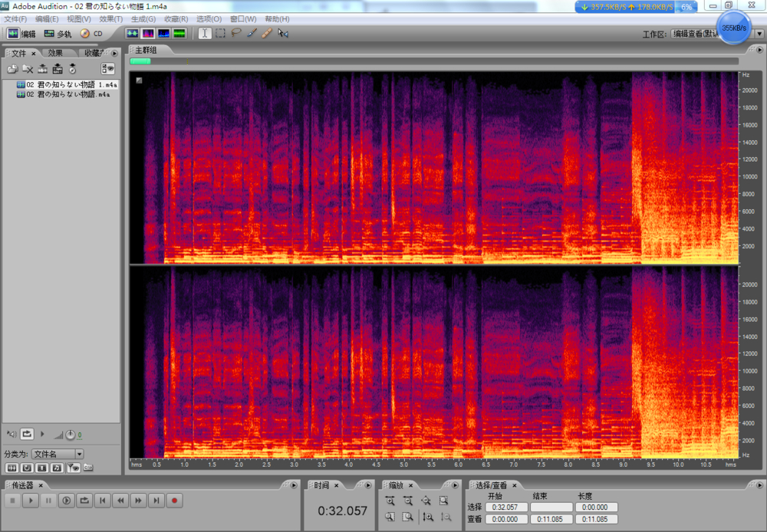The height and width of the screenshot is (532, 767).
Task: Toggle show audio files filter button
Action: pos(12,468)
